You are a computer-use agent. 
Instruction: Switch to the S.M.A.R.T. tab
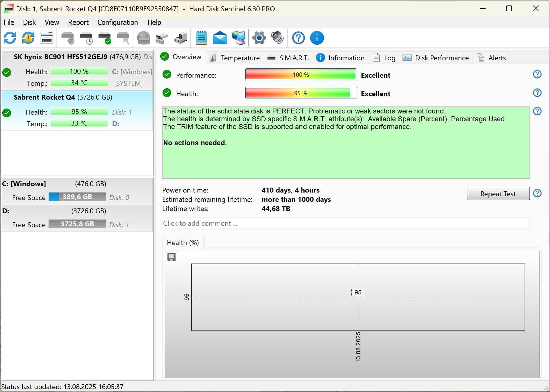(x=288, y=58)
